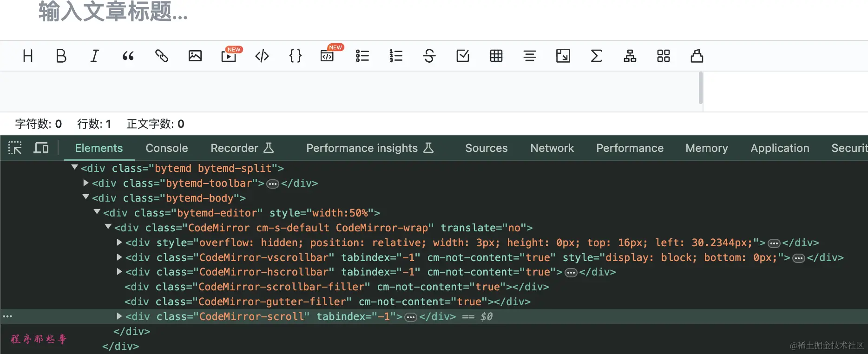Viewport: 868px width, 354px height.
Task: Insert an image with picture icon
Action: point(195,56)
